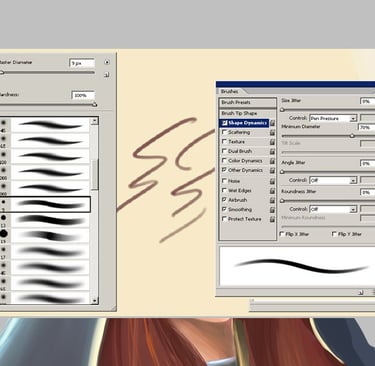Click the Master Diameter input field

[x=82, y=63]
